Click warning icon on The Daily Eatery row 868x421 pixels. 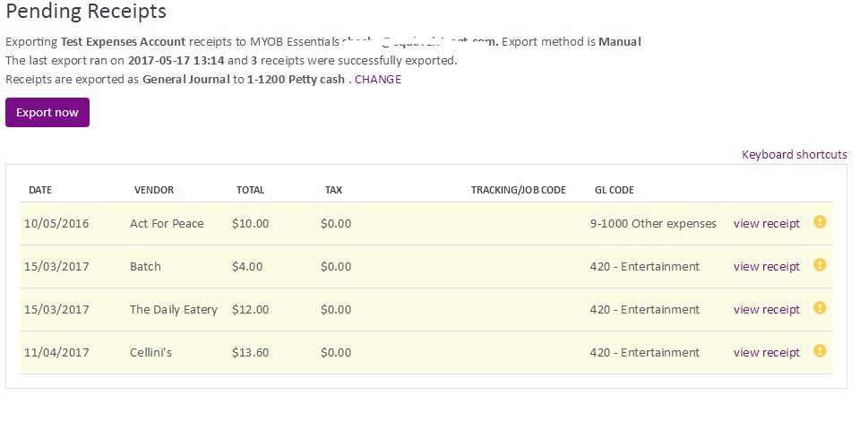820,307
